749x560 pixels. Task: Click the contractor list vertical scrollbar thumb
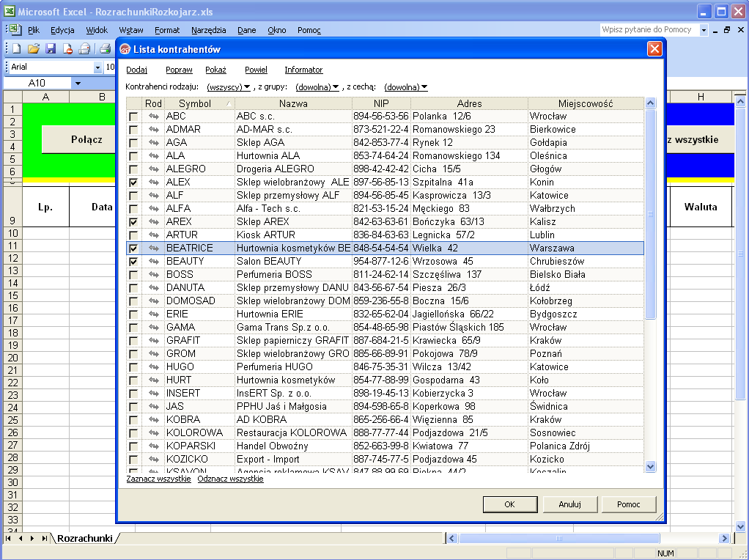tap(650, 213)
